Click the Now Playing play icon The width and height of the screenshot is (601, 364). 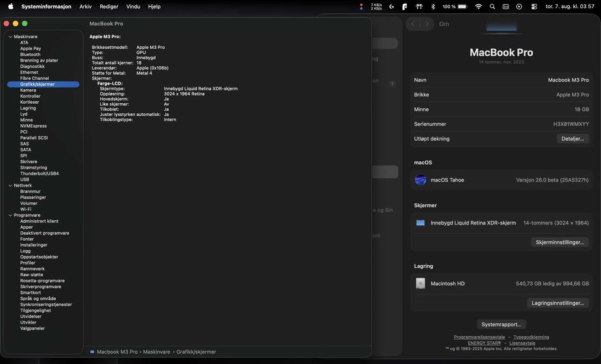coord(519,6)
